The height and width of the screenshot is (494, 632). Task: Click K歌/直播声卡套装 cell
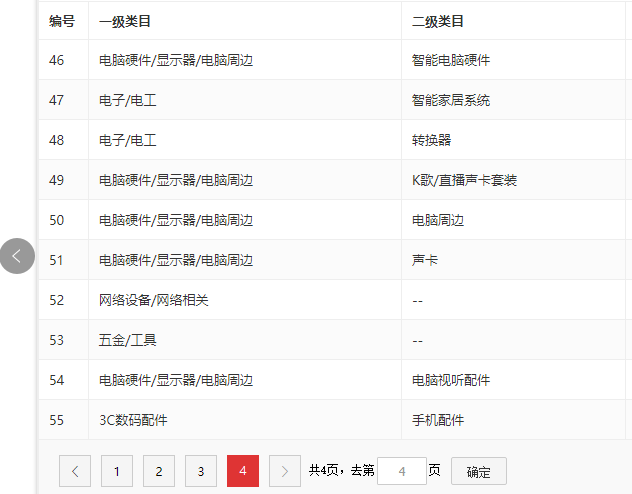(464, 180)
